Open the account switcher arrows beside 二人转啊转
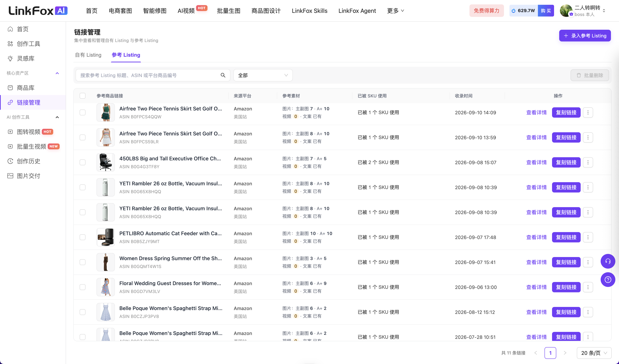Viewport: 619px width, 364px height. pos(604,11)
